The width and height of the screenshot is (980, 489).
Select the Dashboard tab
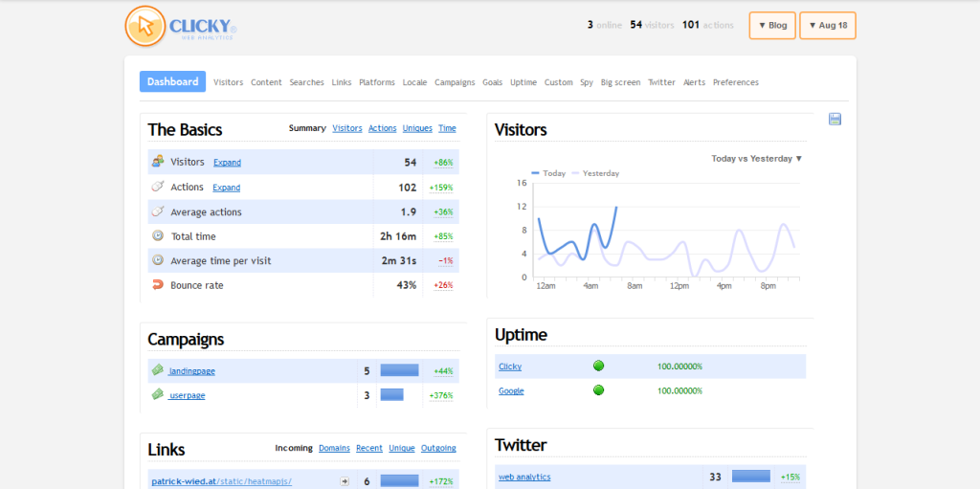(172, 81)
